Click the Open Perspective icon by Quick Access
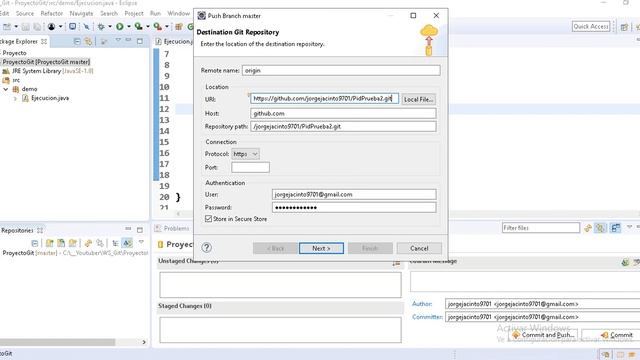 click(x=624, y=27)
